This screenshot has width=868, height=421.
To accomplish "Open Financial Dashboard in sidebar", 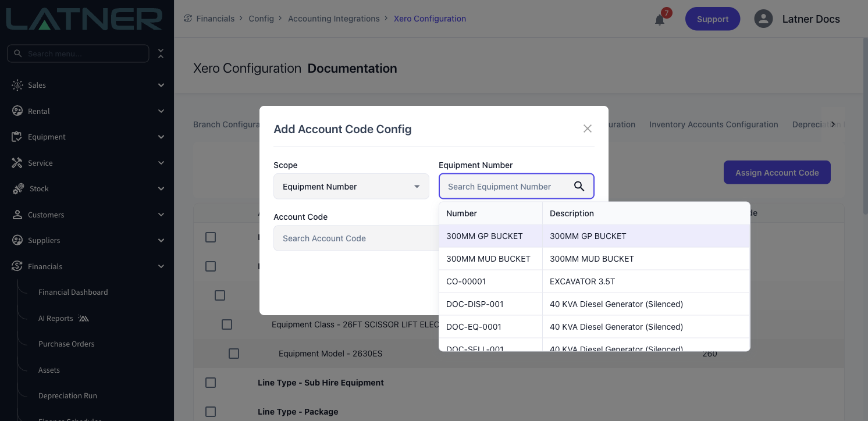I will (73, 292).
